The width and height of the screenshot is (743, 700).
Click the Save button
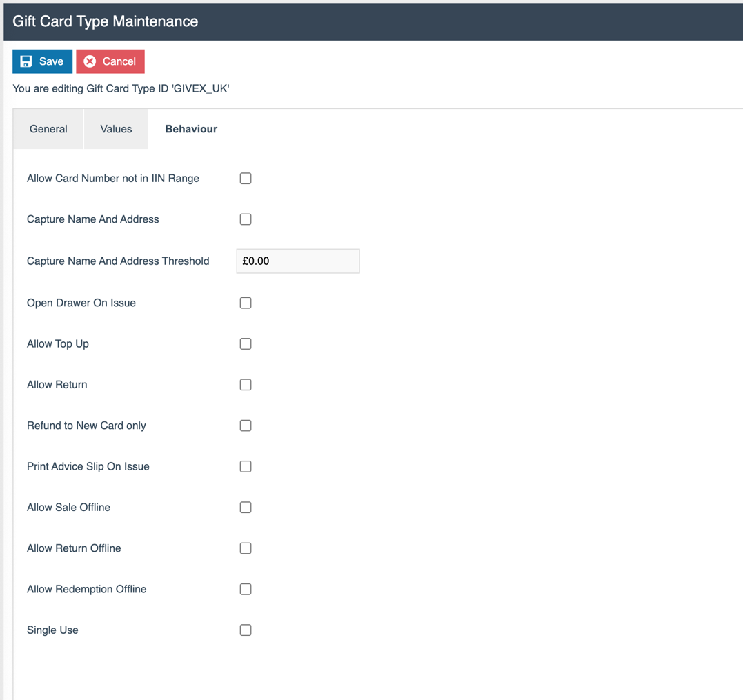point(42,61)
